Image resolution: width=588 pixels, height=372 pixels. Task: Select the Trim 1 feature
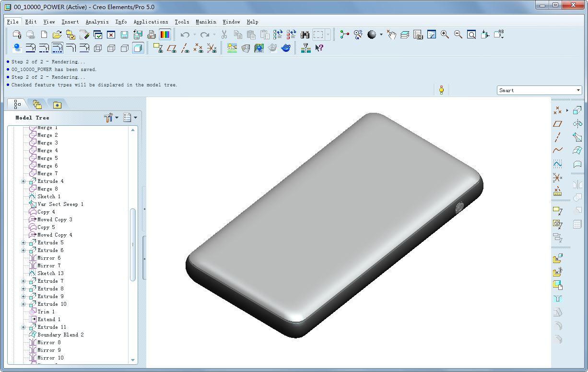pos(46,312)
